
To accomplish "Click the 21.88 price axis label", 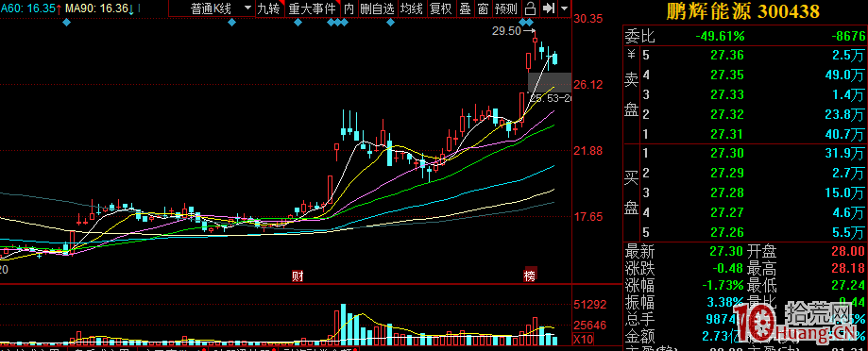I will 588,151.
